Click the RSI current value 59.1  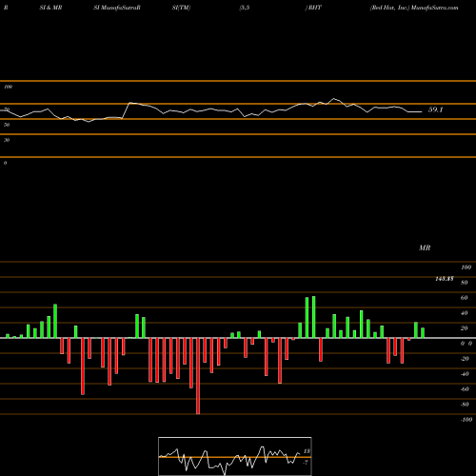pyautogui.click(x=435, y=109)
